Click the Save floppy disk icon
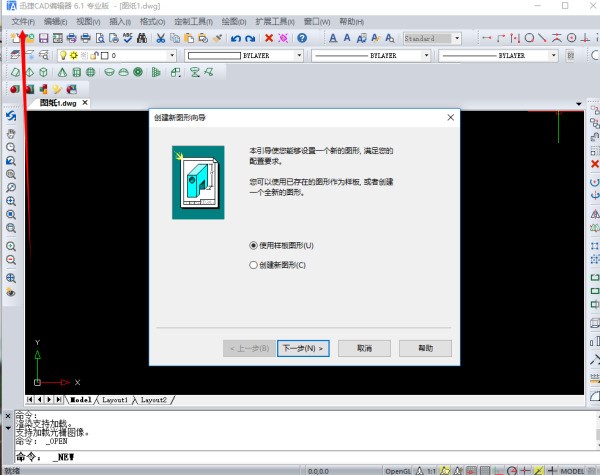Screen dimensions: 600x475 (44, 38)
